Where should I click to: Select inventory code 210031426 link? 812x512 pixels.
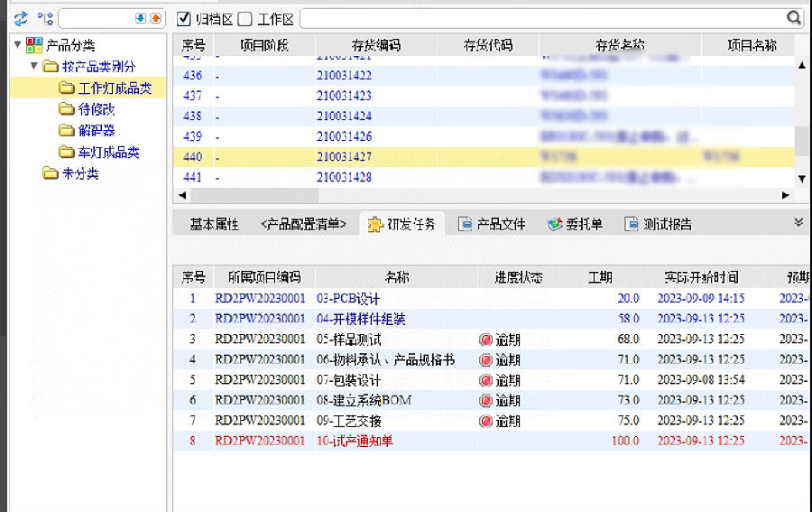pyautogui.click(x=344, y=136)
